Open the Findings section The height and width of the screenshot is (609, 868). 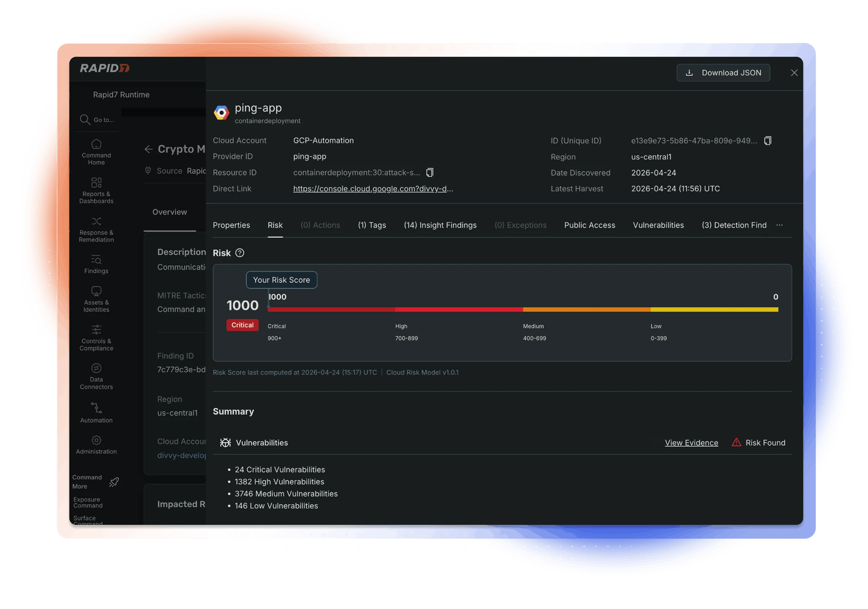point(96,265)
